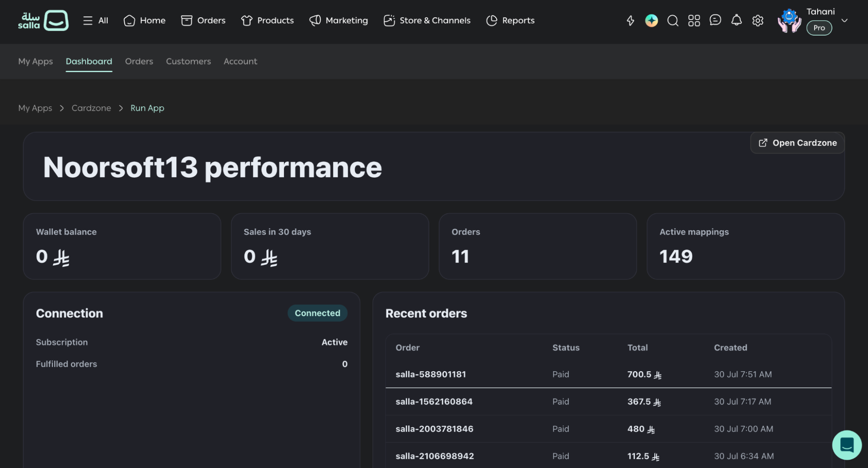
Task: Click Cardzone breadcrumb link
Action: (91, 108)
